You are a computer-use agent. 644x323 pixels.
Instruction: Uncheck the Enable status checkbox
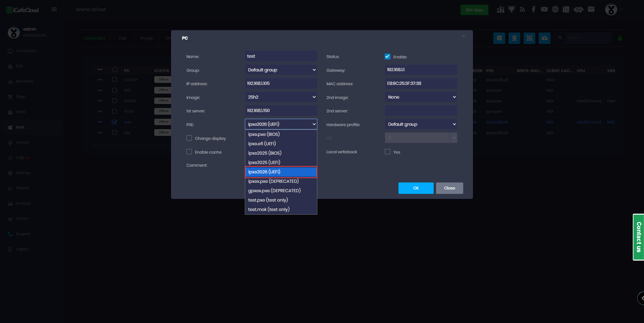pyautogui.click(x=387, y=57)
